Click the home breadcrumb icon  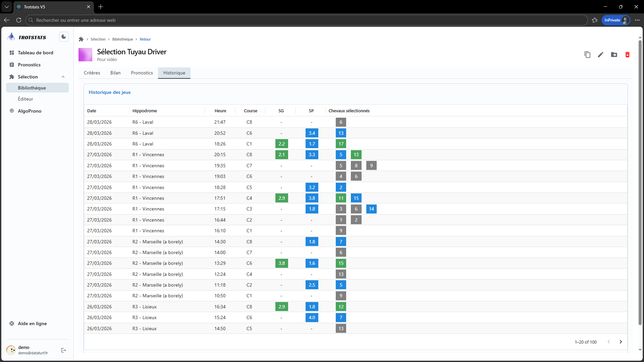pos(81,39)
